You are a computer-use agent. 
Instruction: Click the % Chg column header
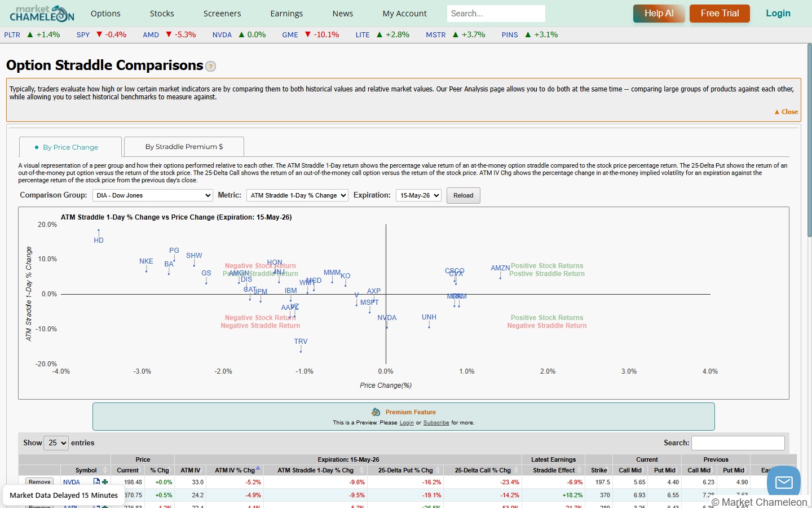click(160, 470)
